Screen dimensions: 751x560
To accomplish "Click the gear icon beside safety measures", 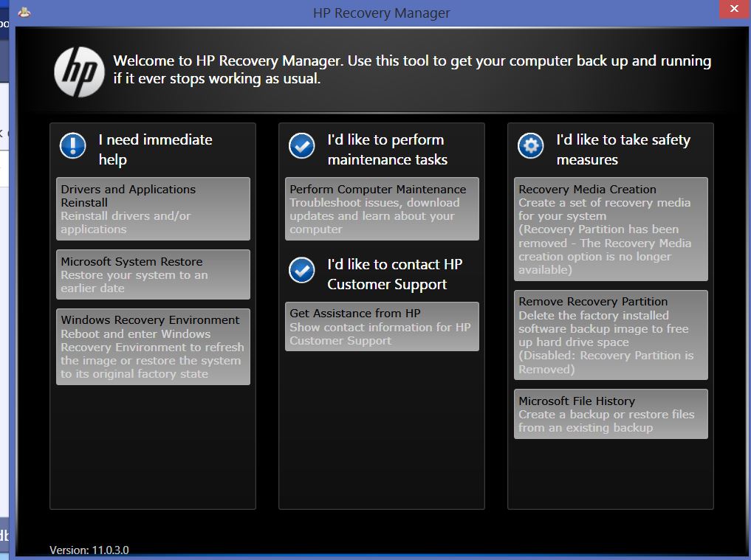I will pyautogui.click(x=531, y=145).
